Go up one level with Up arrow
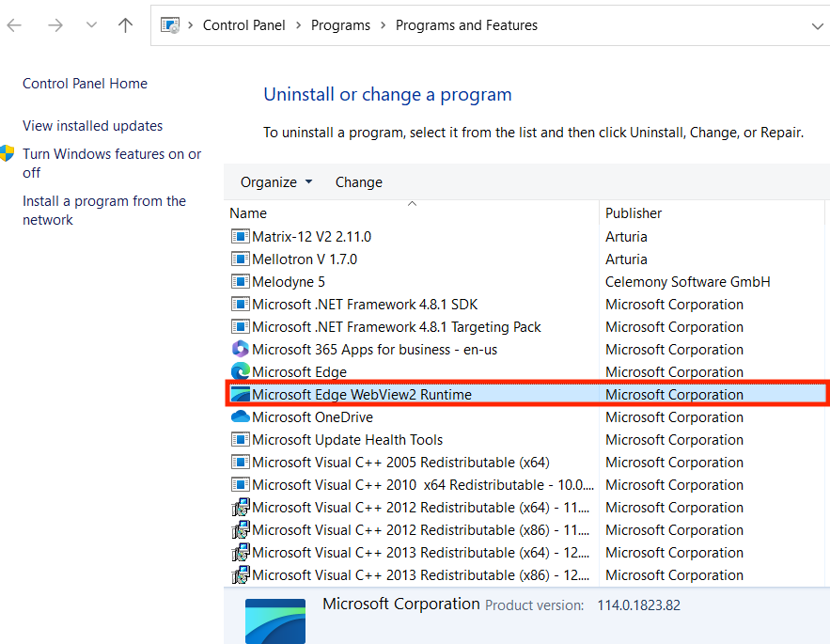This screenshot has width=830, height=644. click(125, 24)
